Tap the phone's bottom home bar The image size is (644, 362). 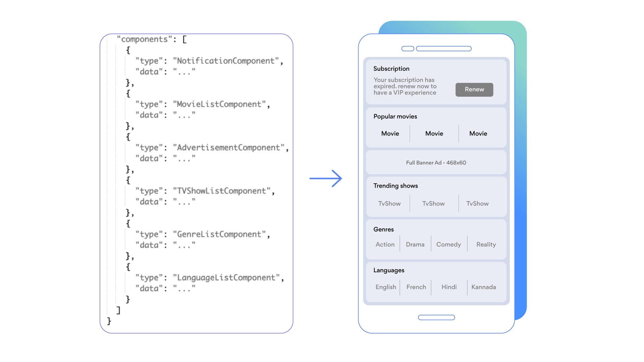click(436, 317)
